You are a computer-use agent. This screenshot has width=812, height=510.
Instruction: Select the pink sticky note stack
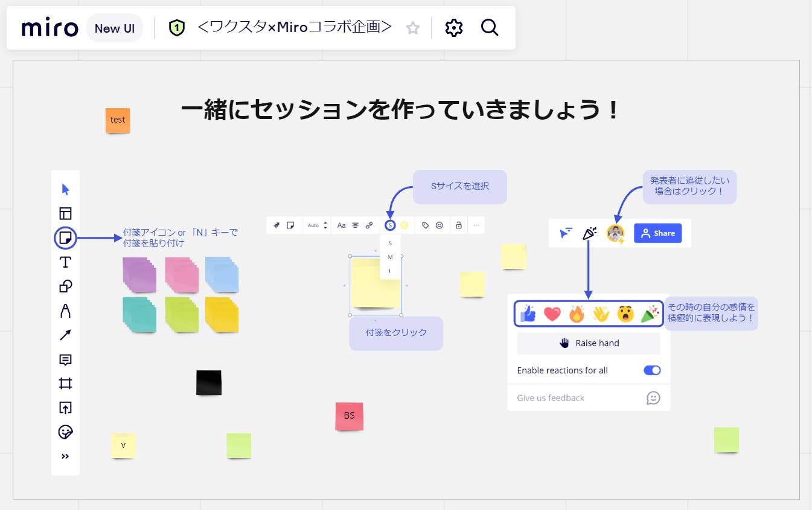tap(182, 274)
